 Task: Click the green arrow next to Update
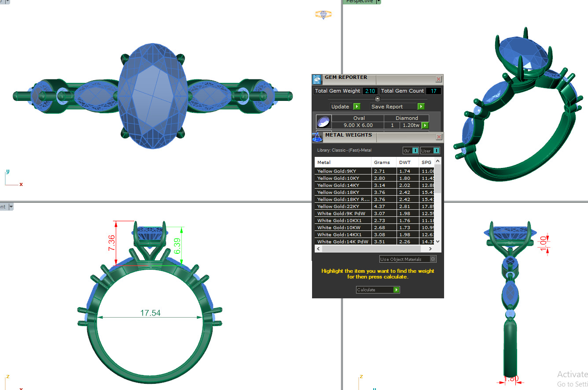point(357,107)
